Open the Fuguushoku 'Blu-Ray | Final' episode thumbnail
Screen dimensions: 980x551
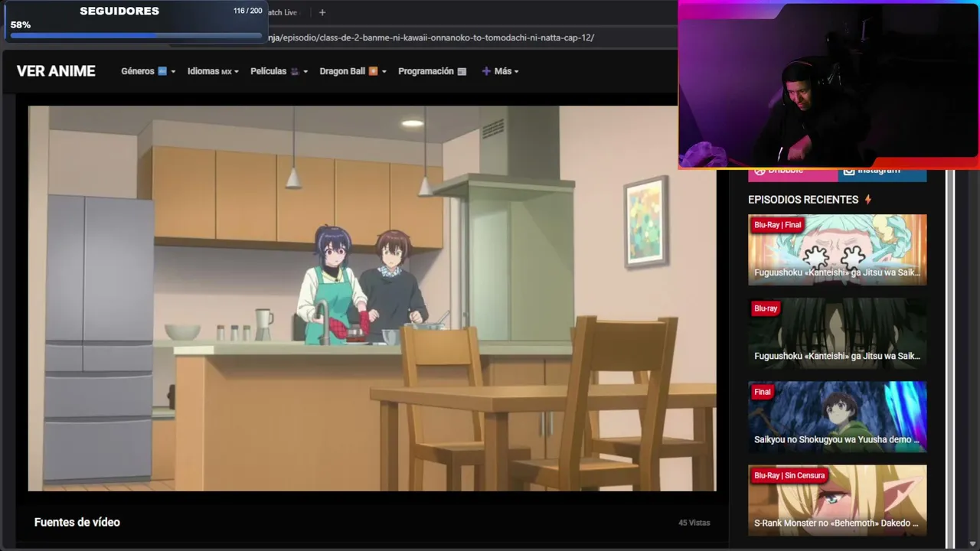click(x=837, y=250)
